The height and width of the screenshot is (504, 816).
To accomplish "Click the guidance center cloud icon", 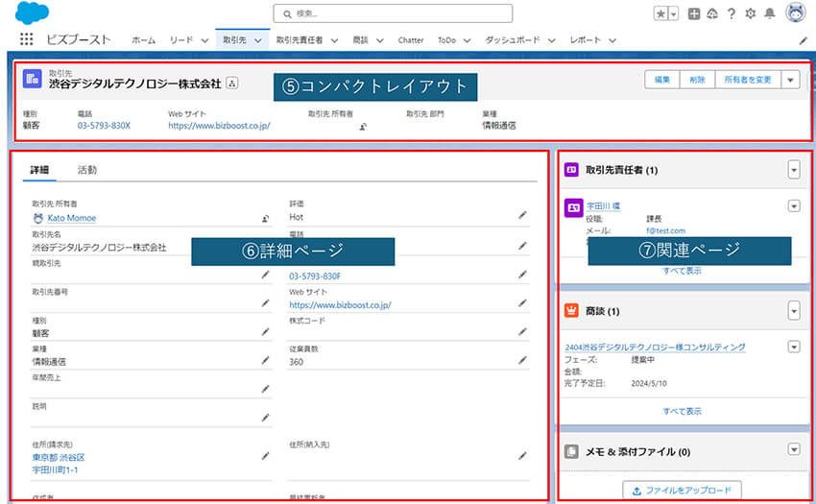I will pos(712,14).
